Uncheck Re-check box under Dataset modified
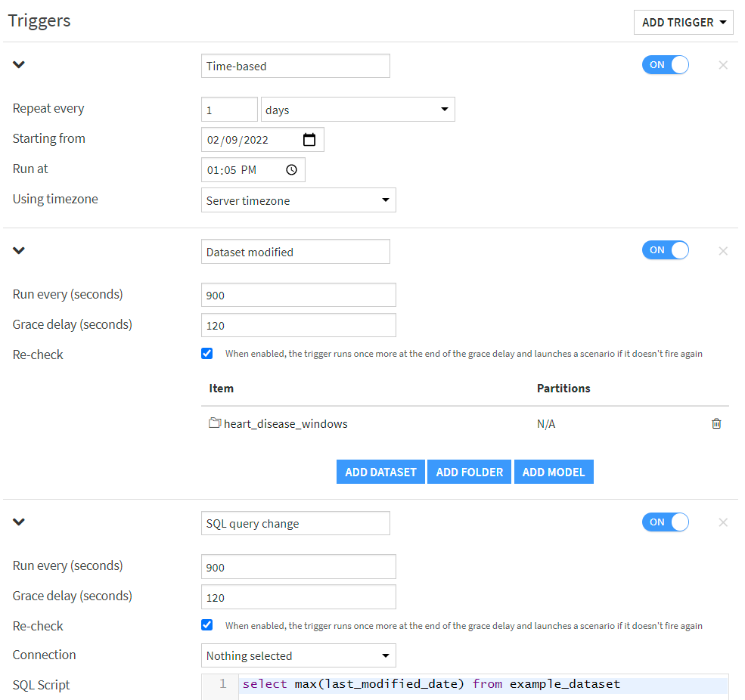Image resolution: width=745 pixels, height=700 pixels. (206, 353)
